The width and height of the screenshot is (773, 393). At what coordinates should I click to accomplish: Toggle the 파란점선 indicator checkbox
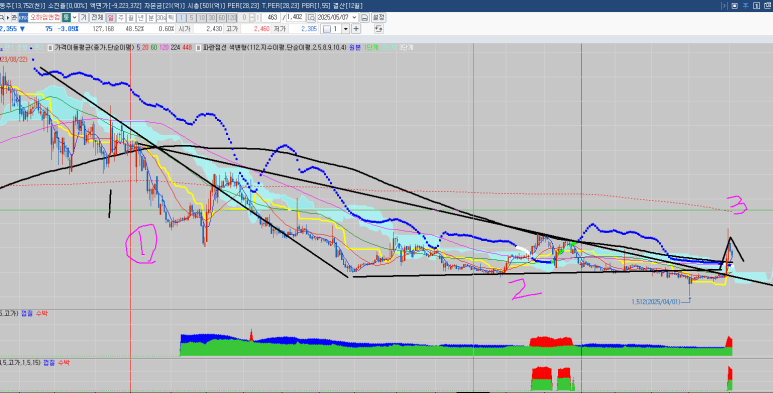point(198,48)
